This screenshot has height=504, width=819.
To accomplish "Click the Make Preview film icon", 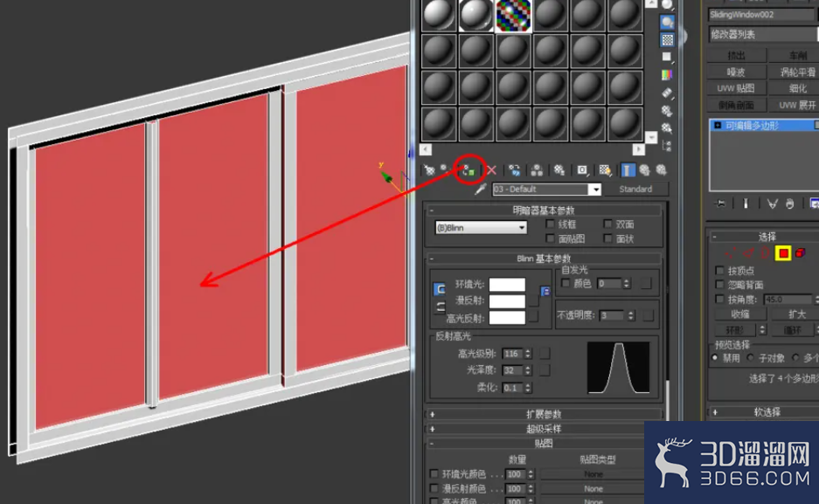I will [x=667, y=93].
